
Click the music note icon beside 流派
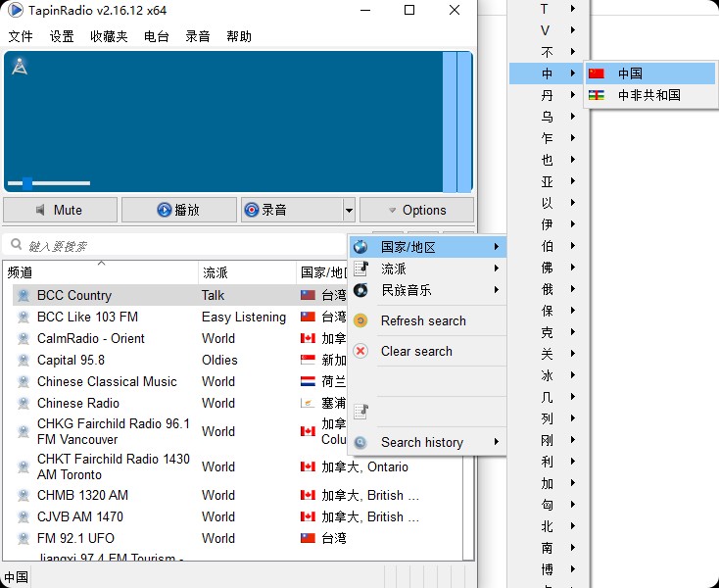pos(360,269)
